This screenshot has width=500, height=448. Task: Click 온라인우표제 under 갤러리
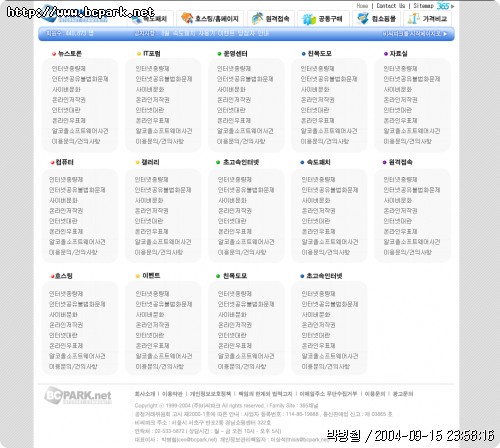click(x=152, y=231)
